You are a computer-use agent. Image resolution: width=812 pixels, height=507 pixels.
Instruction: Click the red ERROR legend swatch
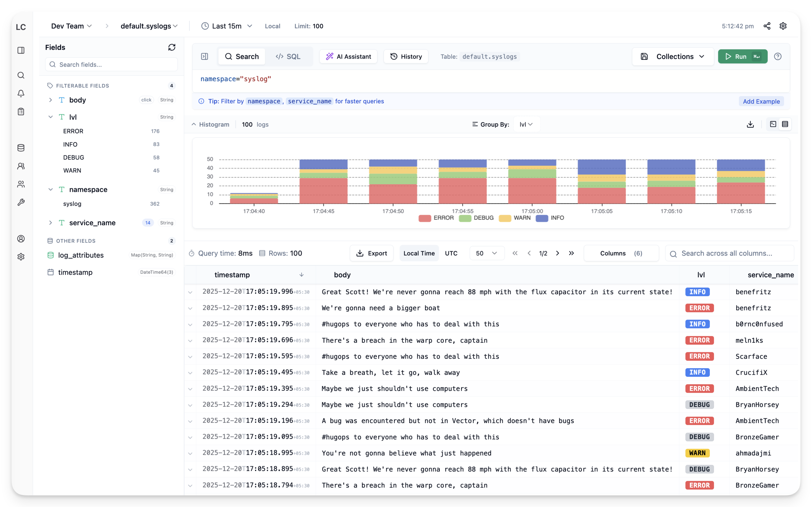[x=425, y=218]
